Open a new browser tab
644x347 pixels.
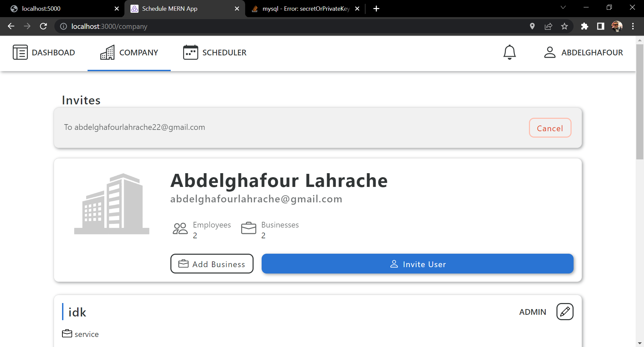coord(376,9)
